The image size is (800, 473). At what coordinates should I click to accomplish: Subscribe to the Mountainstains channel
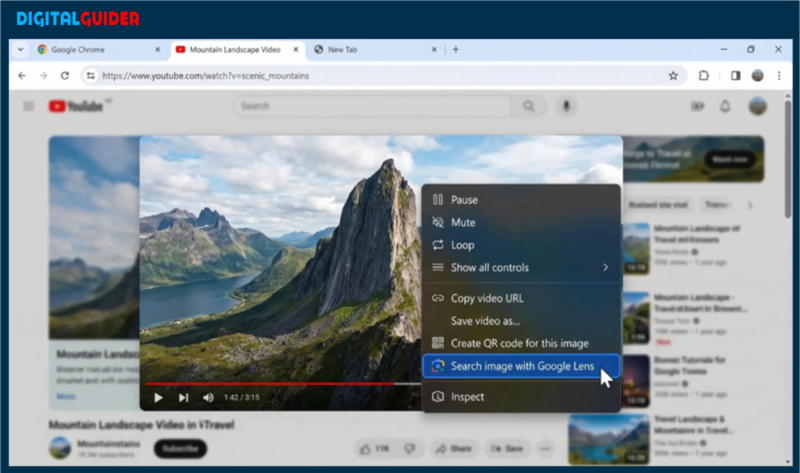(180, 449)
